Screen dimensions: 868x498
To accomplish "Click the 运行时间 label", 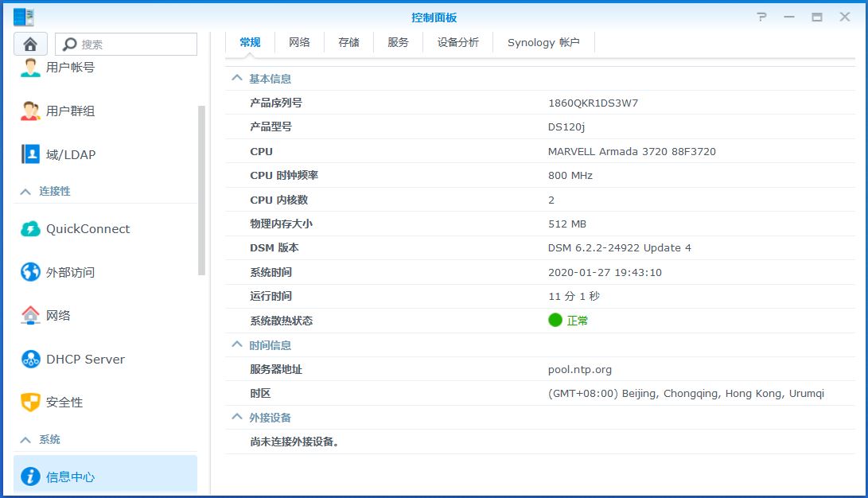I will click(271, 296).
